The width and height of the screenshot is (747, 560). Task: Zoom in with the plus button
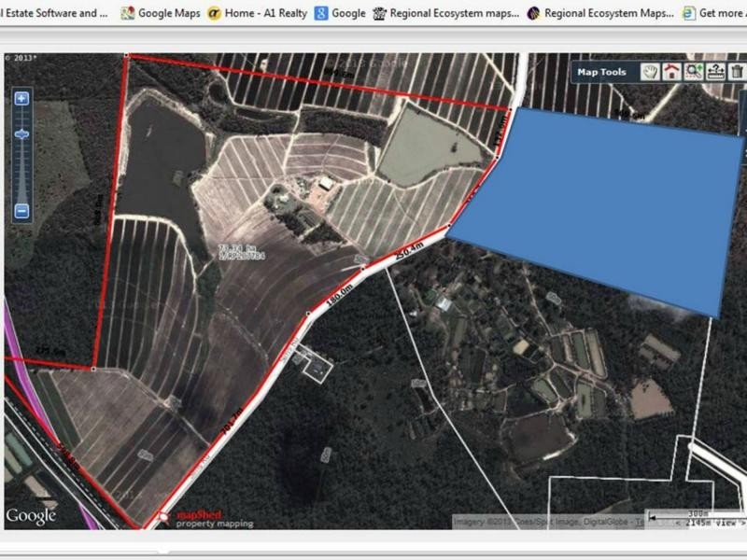coord(21,98)
